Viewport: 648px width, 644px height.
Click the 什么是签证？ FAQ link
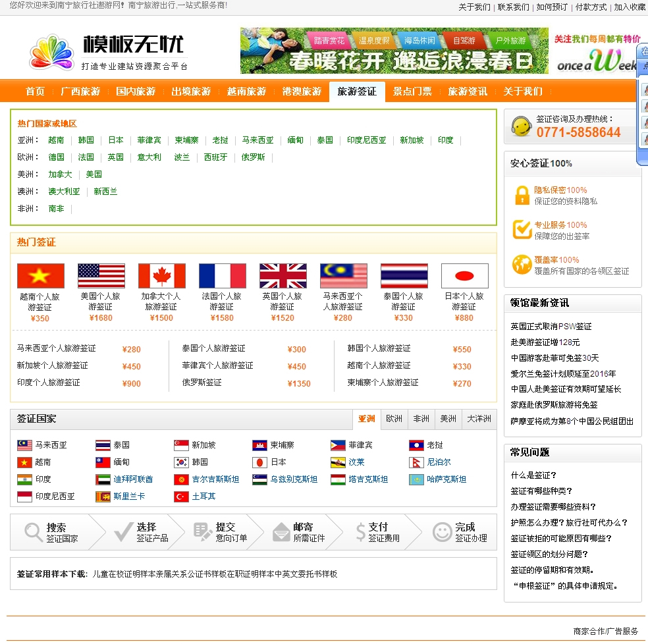point(533,475)
